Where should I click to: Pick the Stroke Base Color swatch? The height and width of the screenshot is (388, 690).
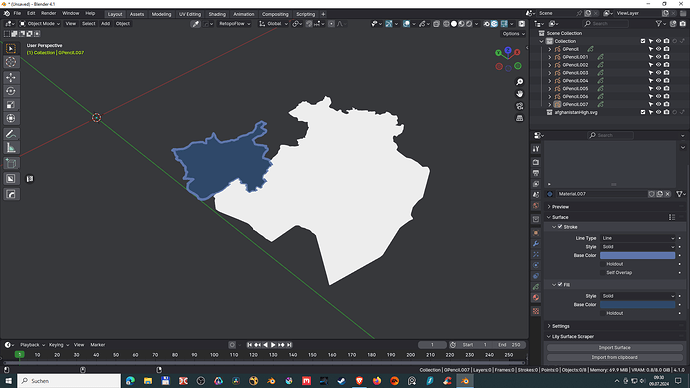pos(638,256)
